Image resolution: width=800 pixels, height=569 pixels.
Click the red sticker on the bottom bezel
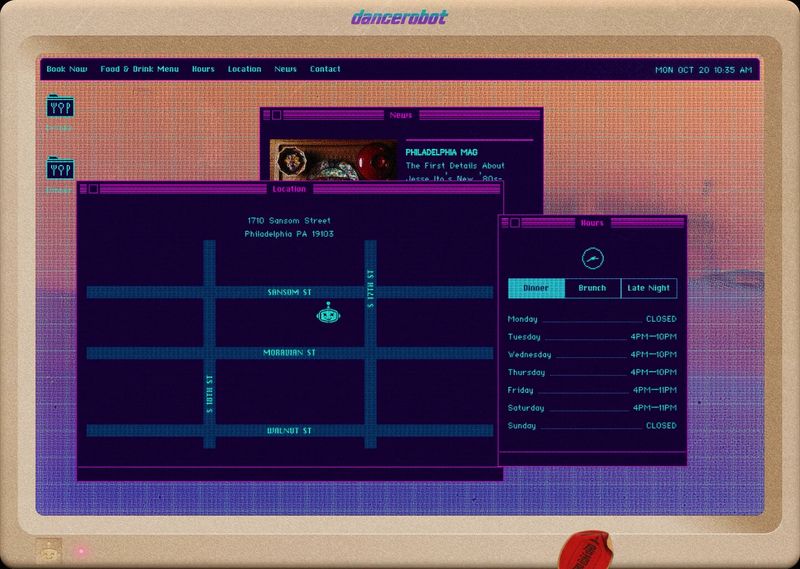[x=584, y=550]
